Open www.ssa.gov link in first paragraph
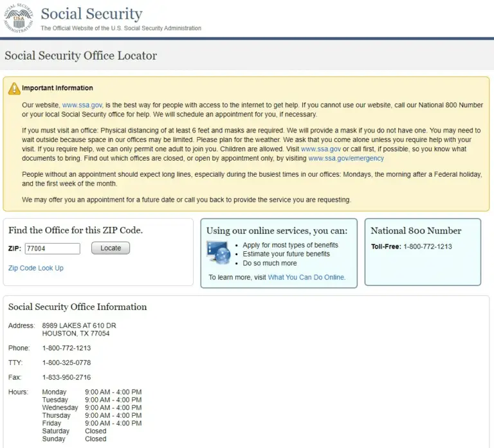Image resolution: width=494 pixels, height=448 pixels. click(x=82, y=105)
